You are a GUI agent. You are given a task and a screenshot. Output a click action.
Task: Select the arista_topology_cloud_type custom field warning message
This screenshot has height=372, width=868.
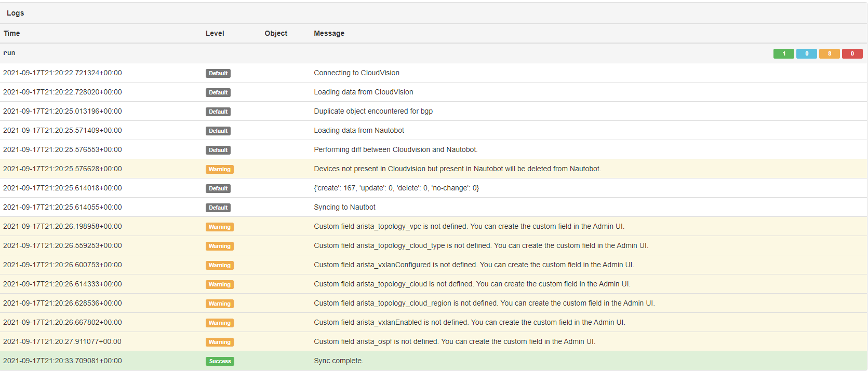pyautogui.click(x=481, y=245)
